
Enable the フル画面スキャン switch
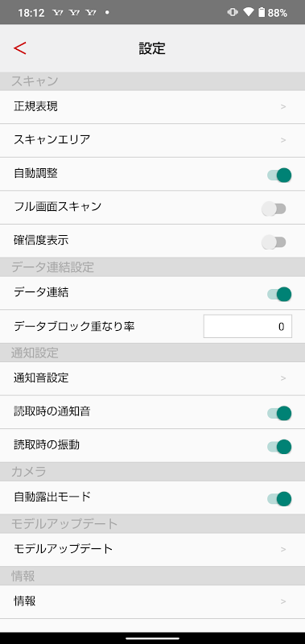(274, 209)
